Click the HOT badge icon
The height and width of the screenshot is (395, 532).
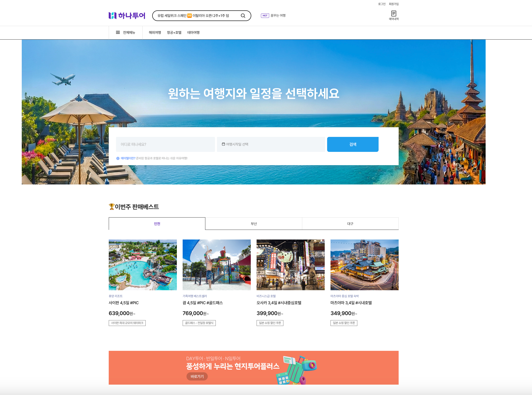point(265,16)
